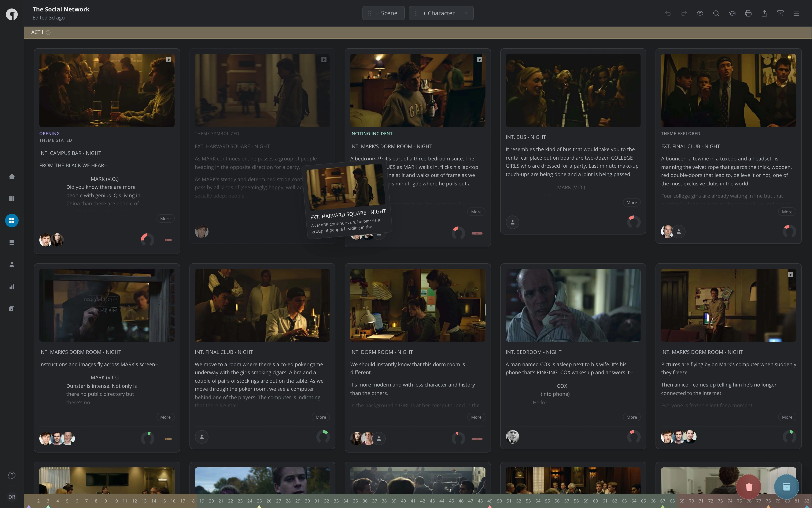Viewport: 812px width, 508px height.
Task: Select page 25 in the bottom timeline
Action: [259, 501]
